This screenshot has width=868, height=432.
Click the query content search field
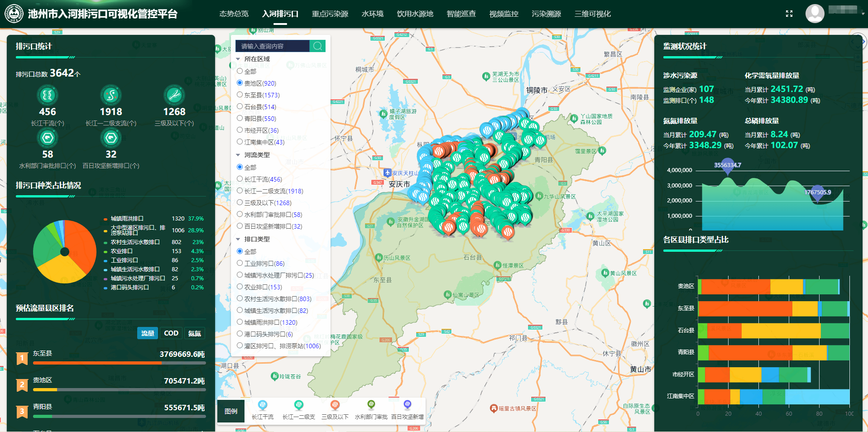pyautogui.click(x=273, y=46)
